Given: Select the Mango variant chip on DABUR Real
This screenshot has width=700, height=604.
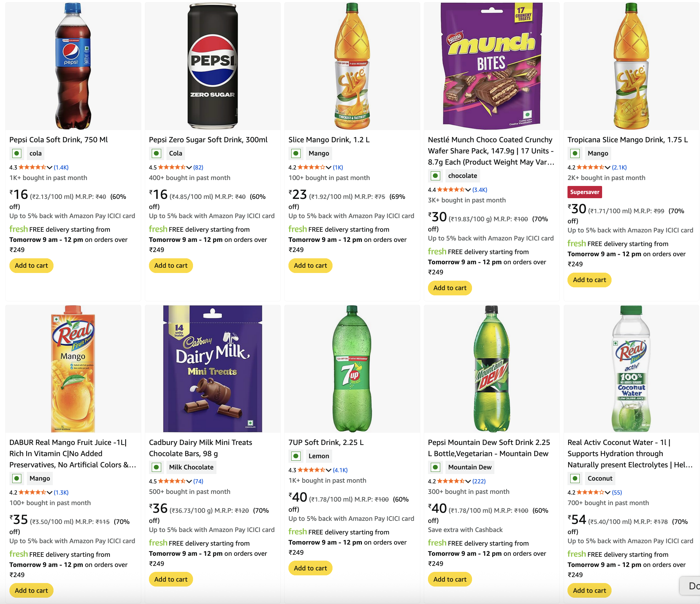Looking at the screenshot, I should (x=40, y=479).
